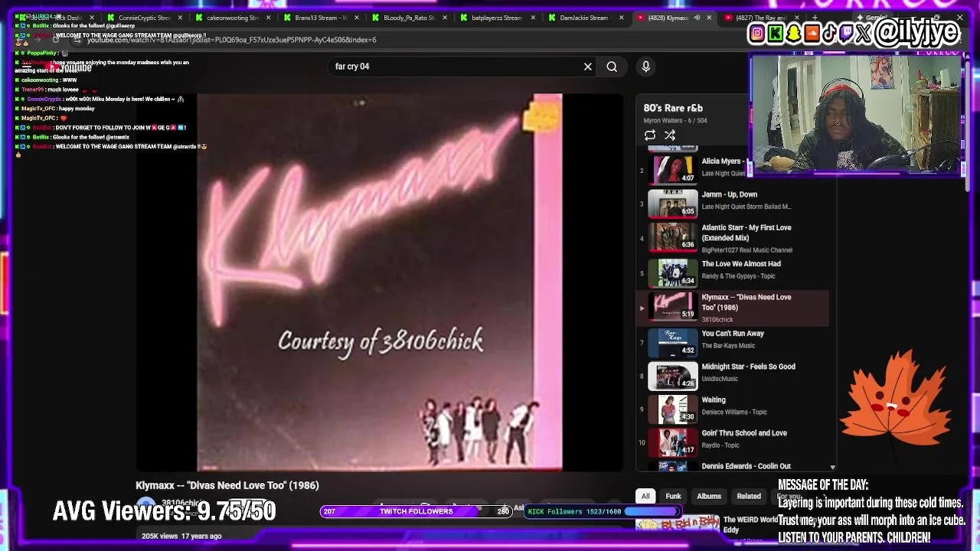Close the DamJackie Stream tab
Screen dimensions: 980x551
pyautogui.click(x=620, y=18)
